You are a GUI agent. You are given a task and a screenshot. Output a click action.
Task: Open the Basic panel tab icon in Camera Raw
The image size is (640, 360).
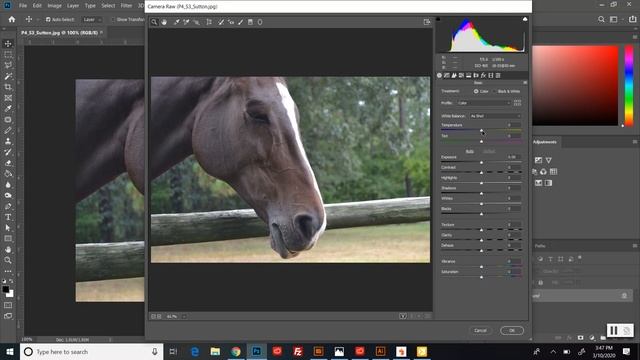click(x=440, y=76)
